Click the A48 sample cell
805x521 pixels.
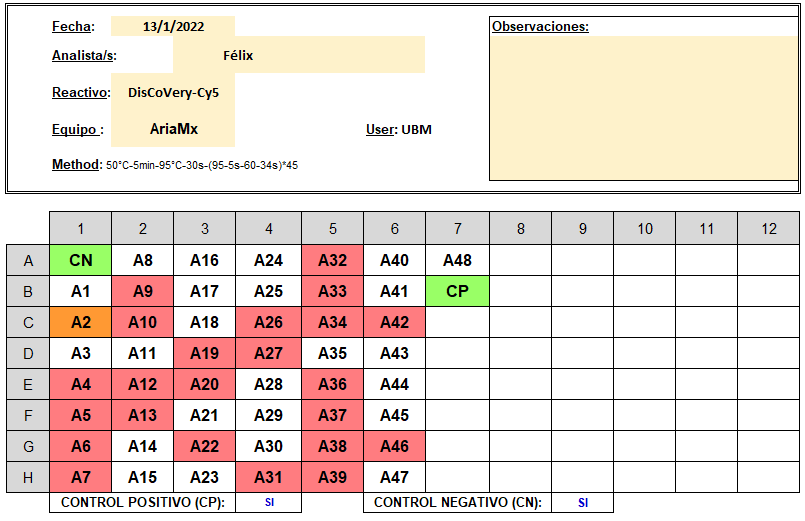pyautogui.click(x=457, y=260)
